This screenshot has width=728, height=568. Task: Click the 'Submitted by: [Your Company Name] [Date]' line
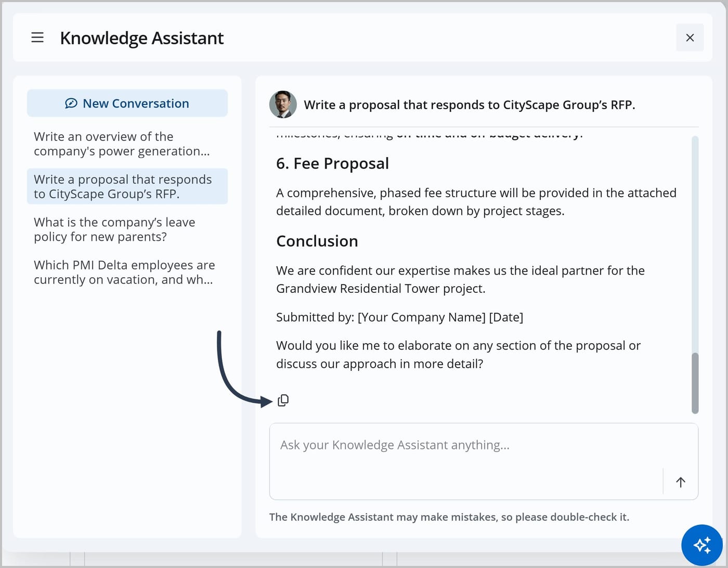point(399,317)
